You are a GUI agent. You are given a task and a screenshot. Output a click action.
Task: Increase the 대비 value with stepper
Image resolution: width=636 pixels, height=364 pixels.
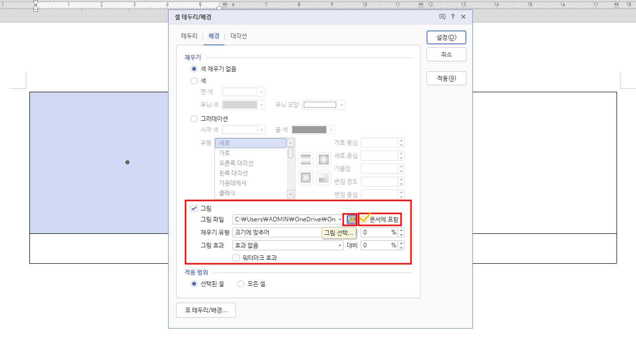[402, 243]
